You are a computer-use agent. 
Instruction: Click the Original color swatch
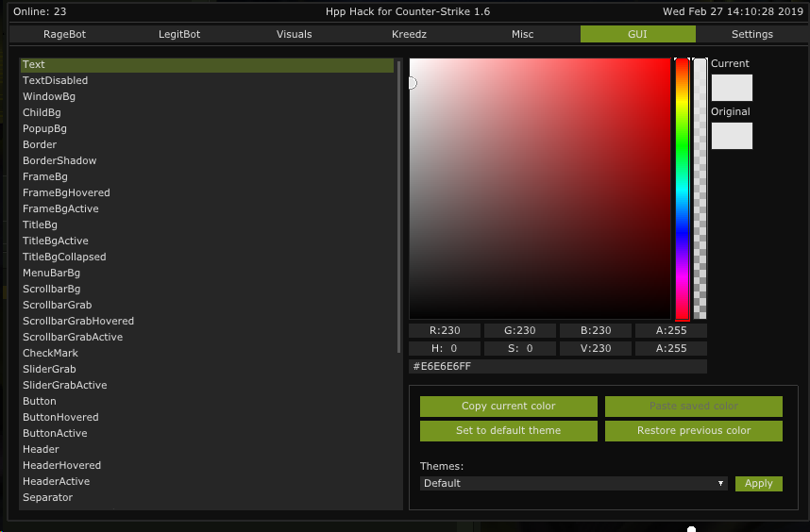point(732,136)
